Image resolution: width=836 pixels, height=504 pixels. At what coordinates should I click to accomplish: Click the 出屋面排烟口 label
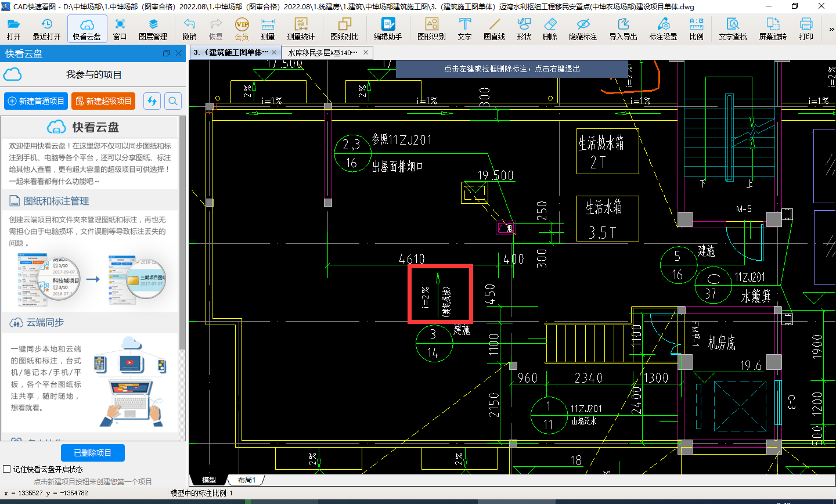tap(397, 167)
